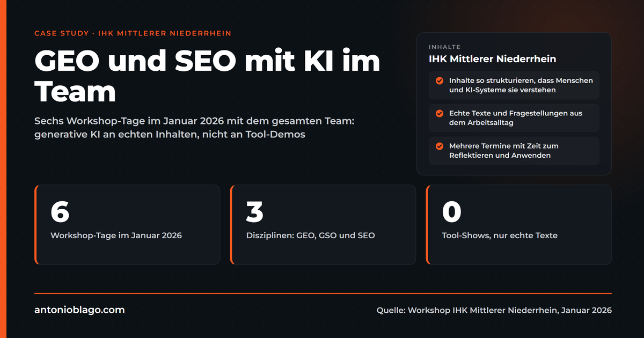644x338 pixels.
Task: Click the 'Quelle: Workshop IHK Mittlerer Niederrhein' source line
Action: (494, 310)
